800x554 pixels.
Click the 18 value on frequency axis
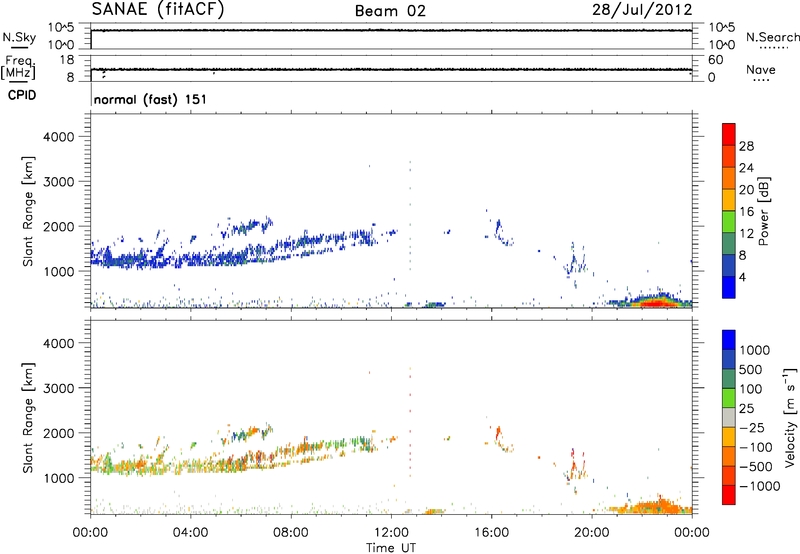click(67, 60)
